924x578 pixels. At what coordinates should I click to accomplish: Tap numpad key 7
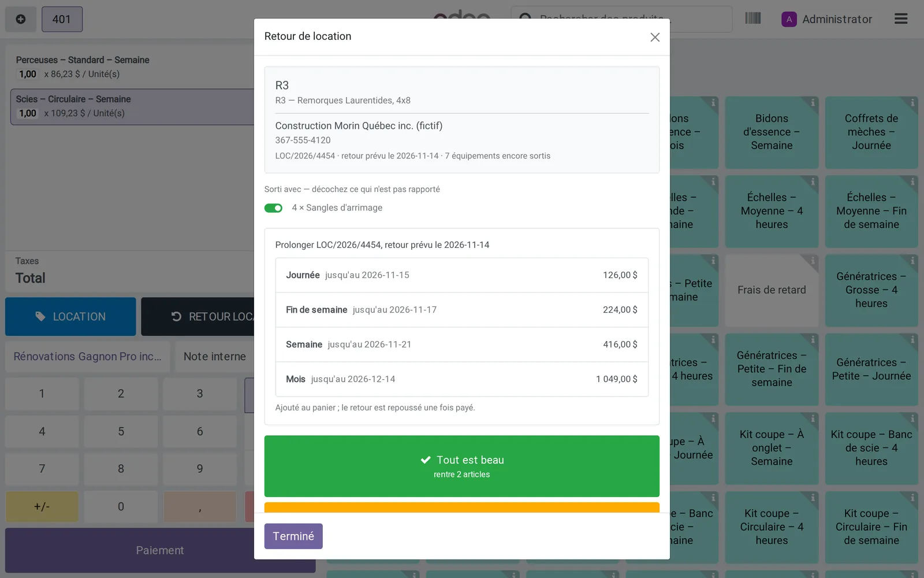tap(42, 469)
